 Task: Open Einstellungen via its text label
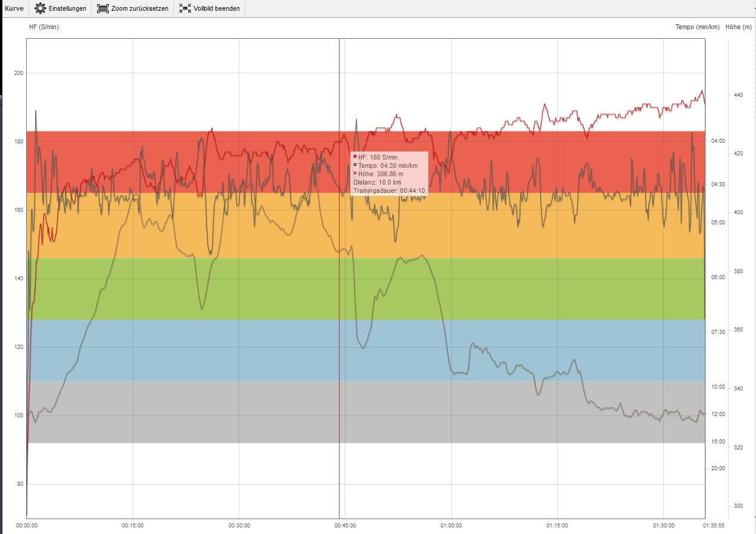click(67, 8)
